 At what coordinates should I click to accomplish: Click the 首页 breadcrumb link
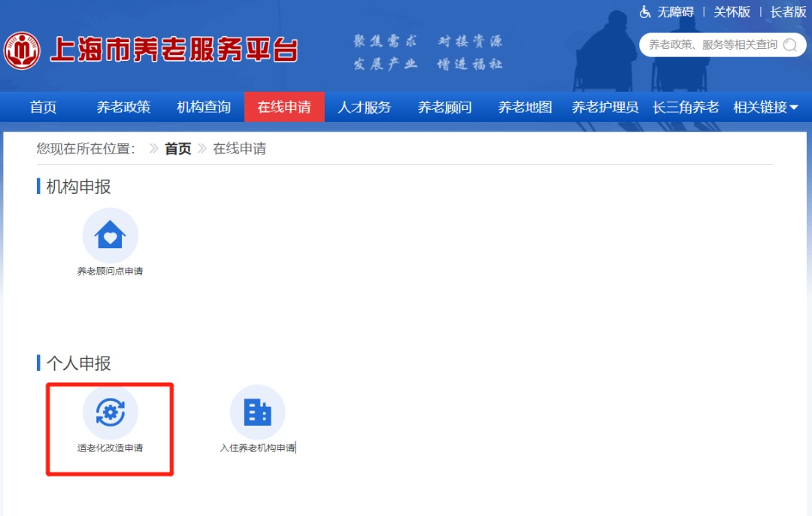[x=177, y=149]
